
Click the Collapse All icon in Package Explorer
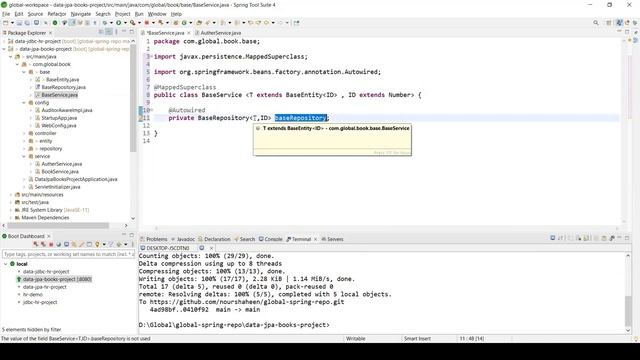pyautogui.click(x=101, y=32)
